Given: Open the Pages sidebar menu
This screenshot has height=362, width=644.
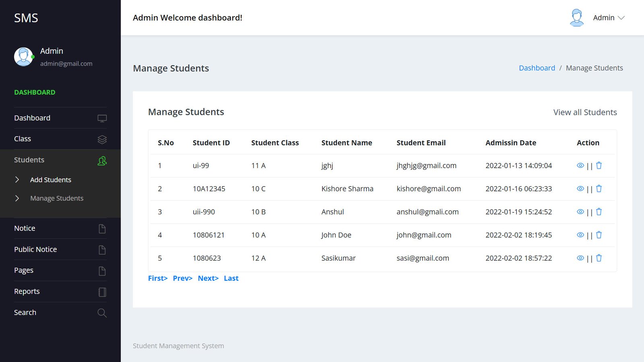Looking at the screenshot, I should [60, 270].
